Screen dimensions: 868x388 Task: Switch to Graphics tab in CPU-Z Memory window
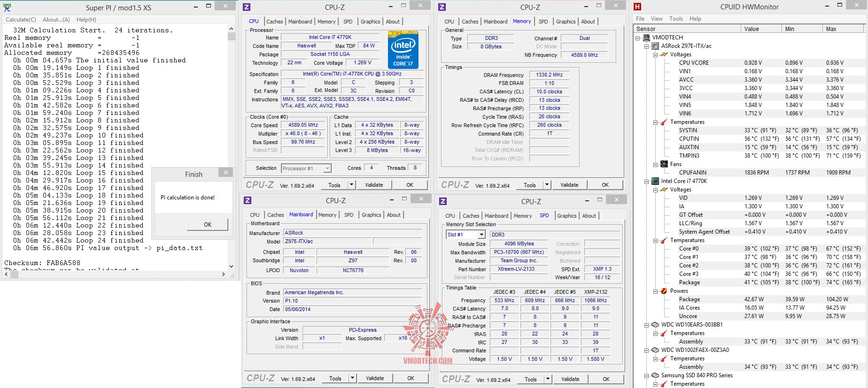tap(566, 22)
